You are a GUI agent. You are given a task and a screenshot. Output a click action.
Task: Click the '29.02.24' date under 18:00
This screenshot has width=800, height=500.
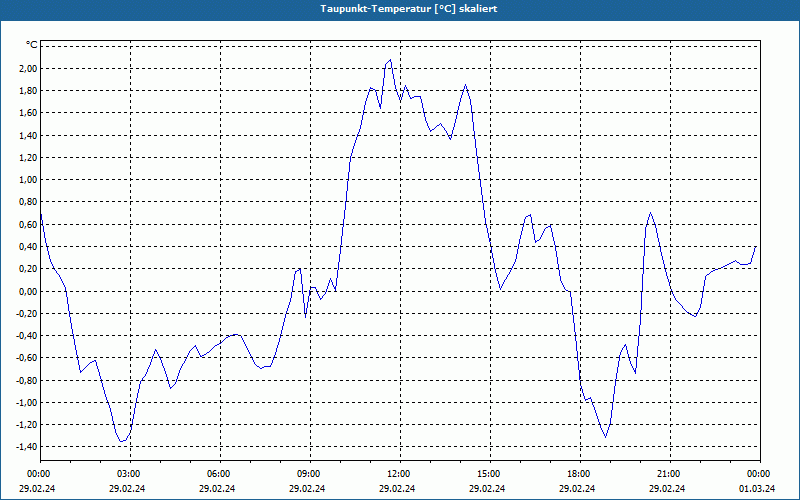(577, 488)
